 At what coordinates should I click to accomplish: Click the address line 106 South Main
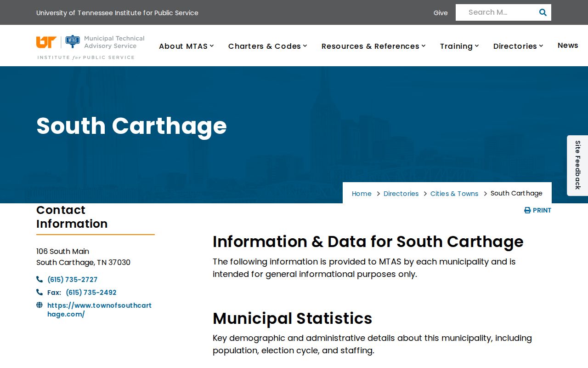tap(62, 251)
